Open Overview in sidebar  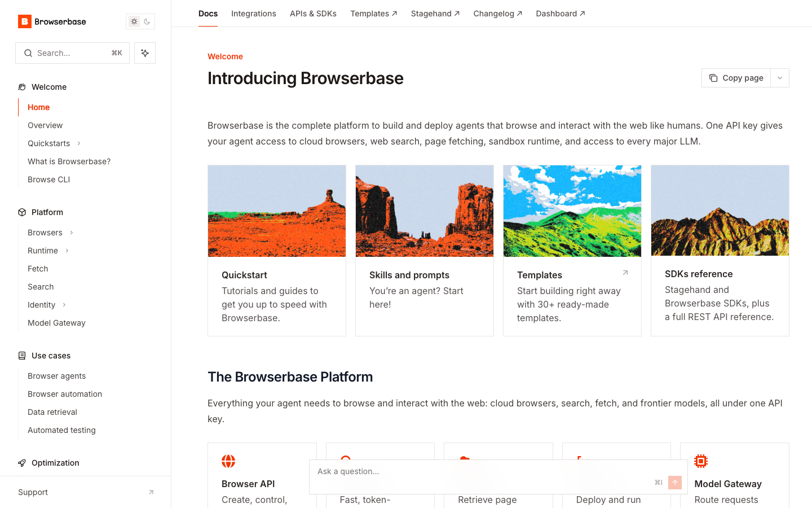pos(45,125)
